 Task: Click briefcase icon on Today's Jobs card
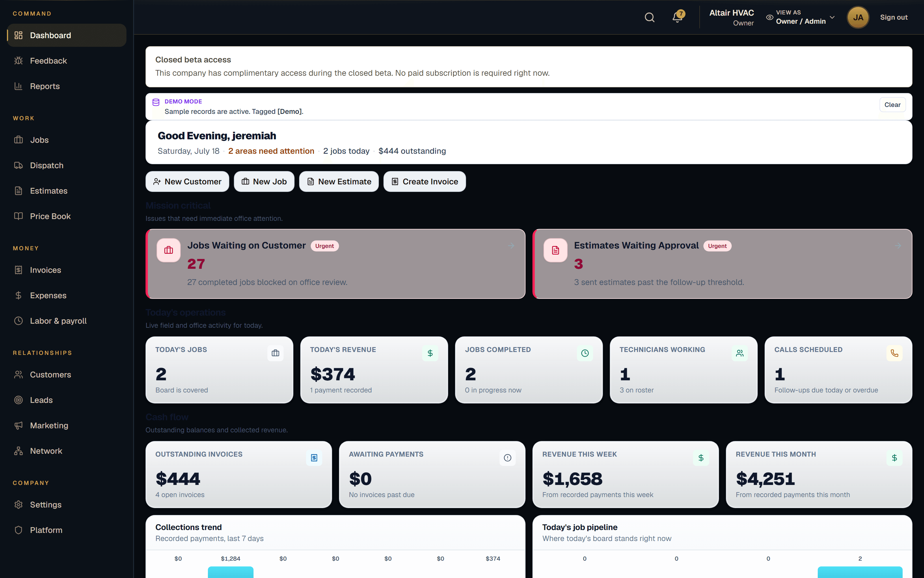(x=275, y=353)
